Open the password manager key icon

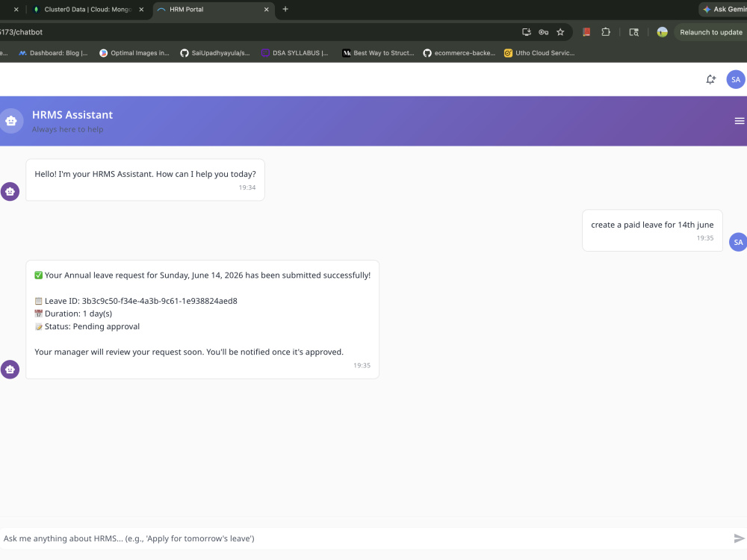pyautogui.click(x=543, y=32)
